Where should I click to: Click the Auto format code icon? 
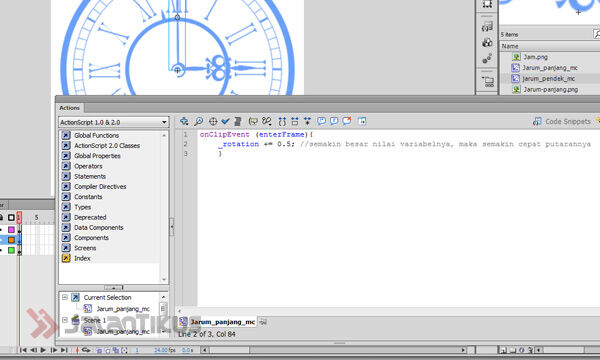[238, 121]
